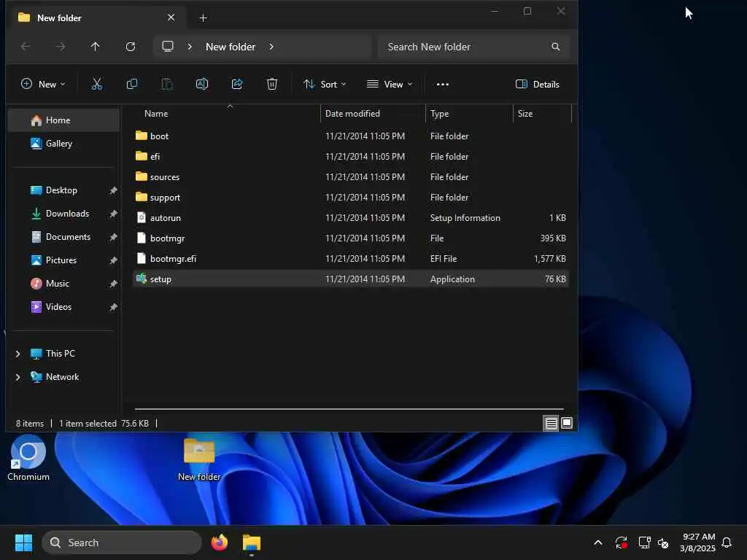Unpin Music from quick access

tap(113, 284)
